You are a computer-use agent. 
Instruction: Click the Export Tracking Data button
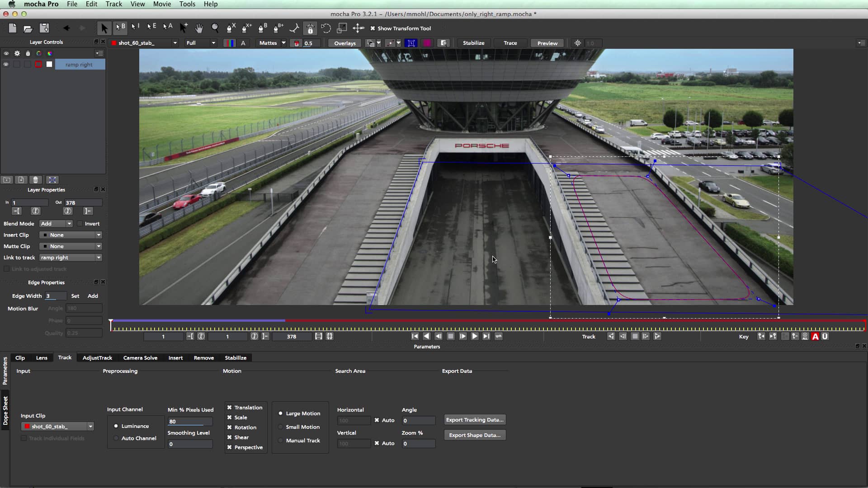click(475, 419)
